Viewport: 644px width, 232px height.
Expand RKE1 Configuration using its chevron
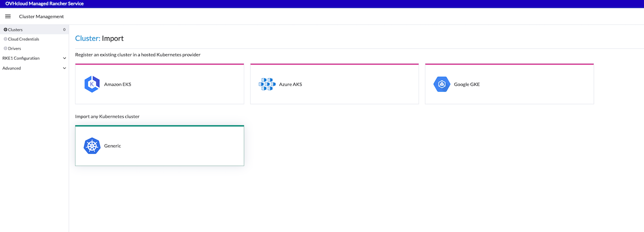coord(64,58)
